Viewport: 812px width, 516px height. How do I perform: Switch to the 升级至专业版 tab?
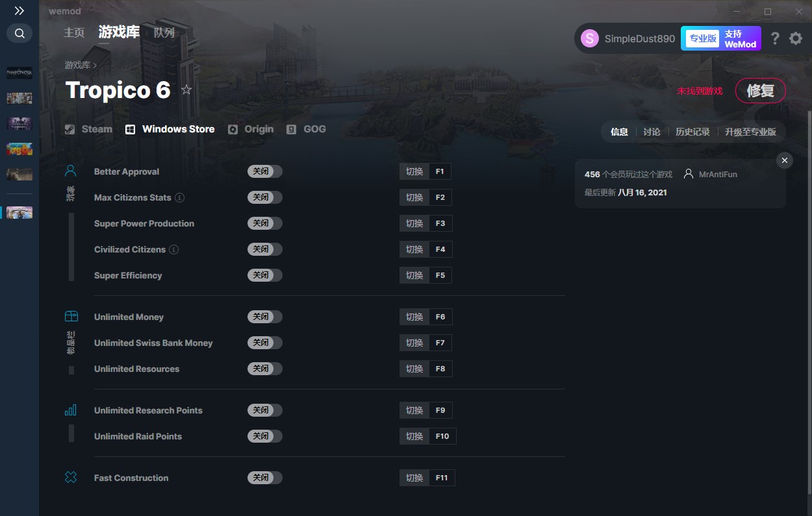pos(750,132)
